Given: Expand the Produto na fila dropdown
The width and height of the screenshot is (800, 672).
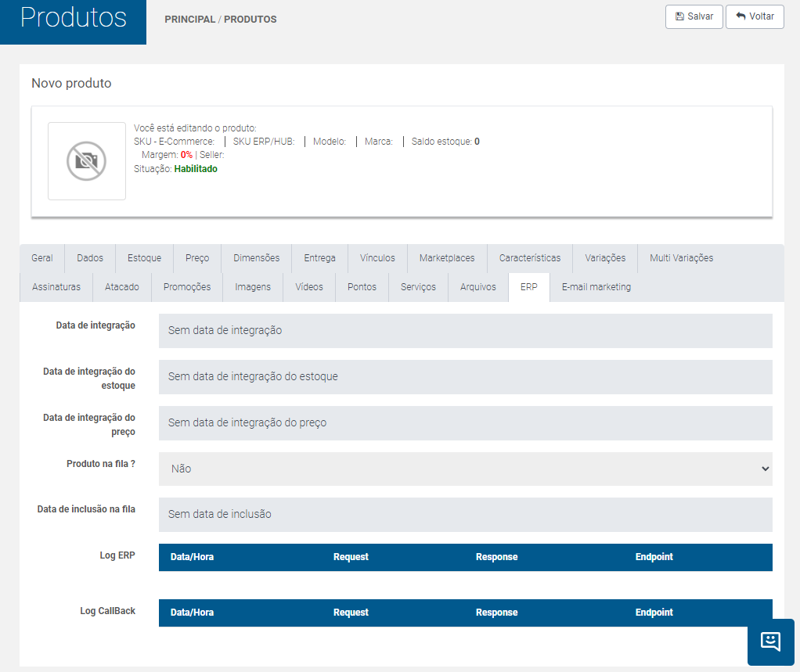Looking at the screenshot, I should click(465, 469).
